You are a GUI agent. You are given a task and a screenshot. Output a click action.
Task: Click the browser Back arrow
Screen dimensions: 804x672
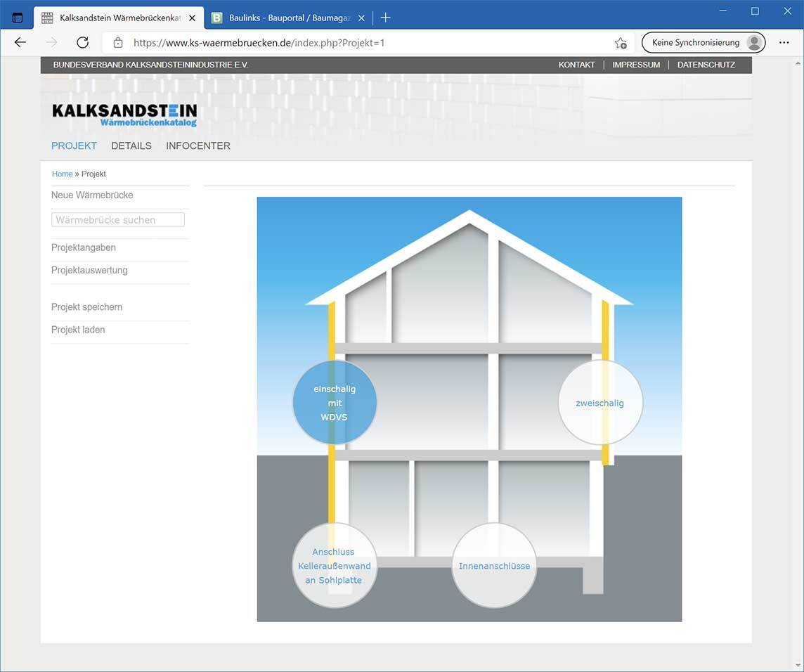click(20, 43)
